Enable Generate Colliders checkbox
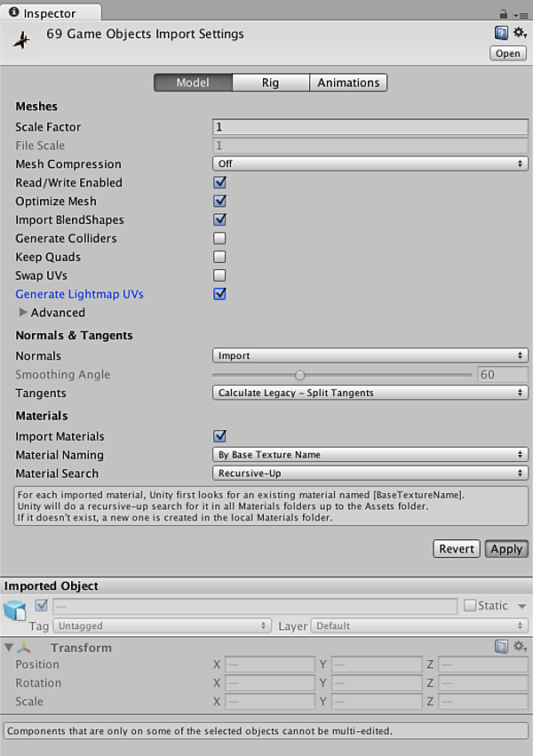Viewport: 533px width, 756px height. click(219, 238)
